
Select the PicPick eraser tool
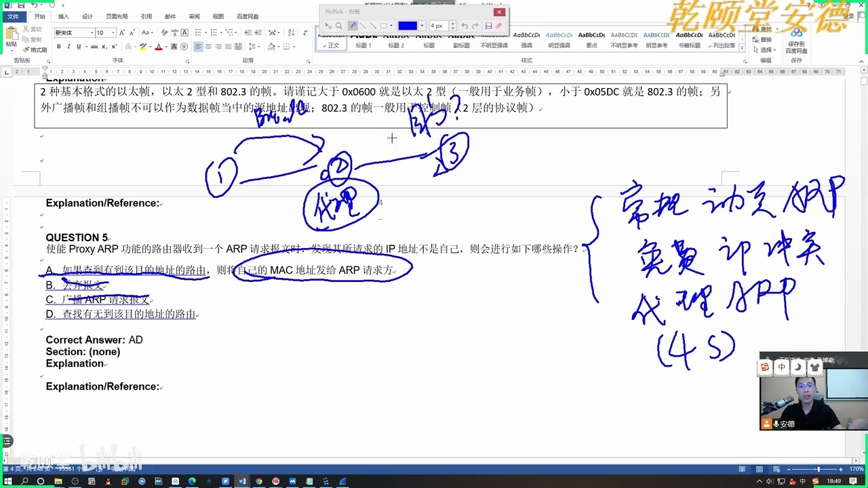click(498, 26)
